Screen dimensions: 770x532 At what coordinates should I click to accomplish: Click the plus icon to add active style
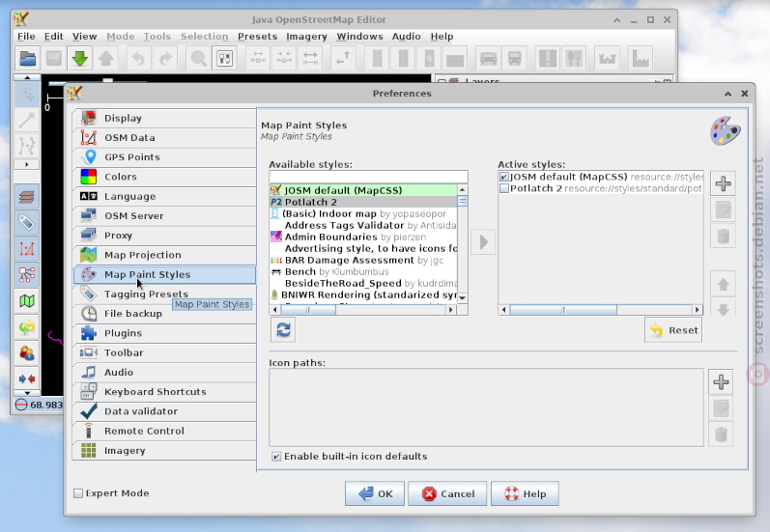coord(723,183)
